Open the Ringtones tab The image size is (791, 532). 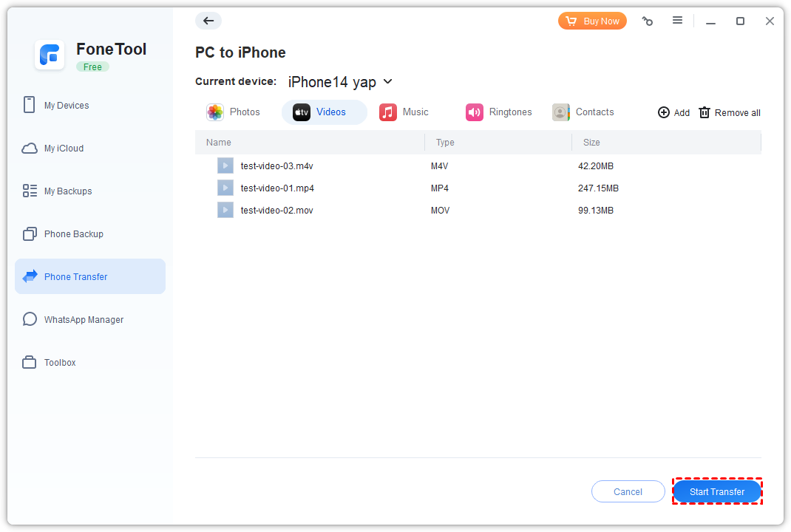[499, 112]
